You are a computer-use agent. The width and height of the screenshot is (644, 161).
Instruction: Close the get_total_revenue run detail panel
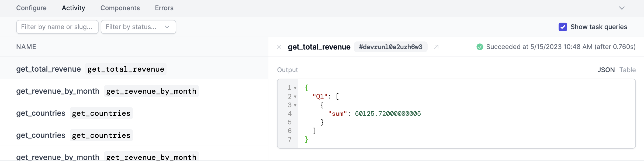click(279, 47)
